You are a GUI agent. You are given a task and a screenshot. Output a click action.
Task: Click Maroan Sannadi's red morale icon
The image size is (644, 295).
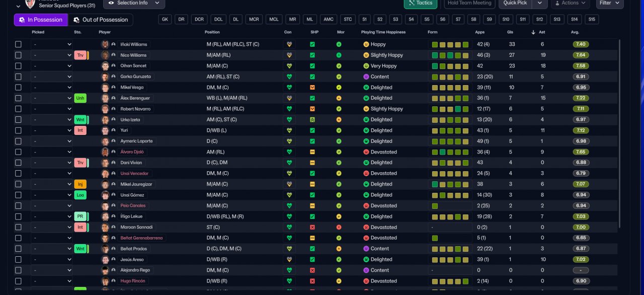point(339,227)
